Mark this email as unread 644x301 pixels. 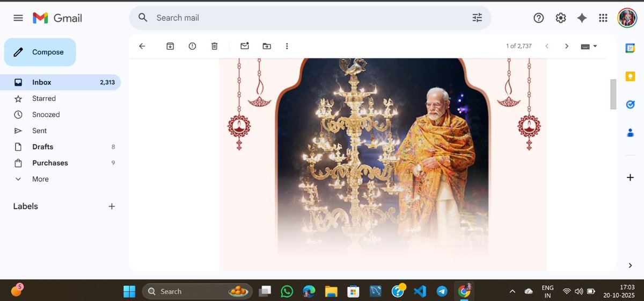pos(245,46)
